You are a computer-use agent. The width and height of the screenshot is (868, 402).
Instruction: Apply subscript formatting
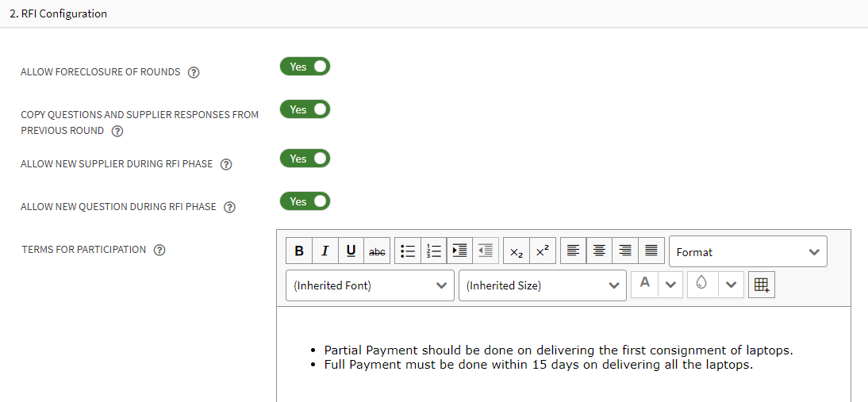pyautogui.click(x=516, y=251)
